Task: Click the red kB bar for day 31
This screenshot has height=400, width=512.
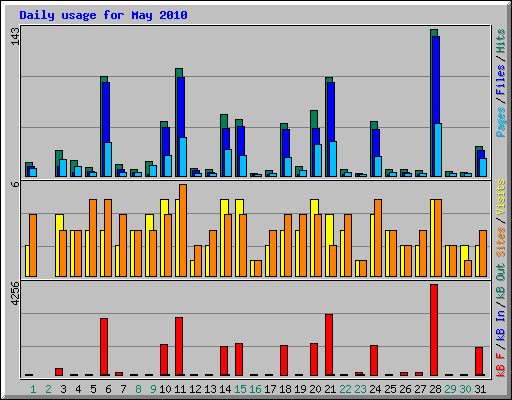Action: [479, 361]
